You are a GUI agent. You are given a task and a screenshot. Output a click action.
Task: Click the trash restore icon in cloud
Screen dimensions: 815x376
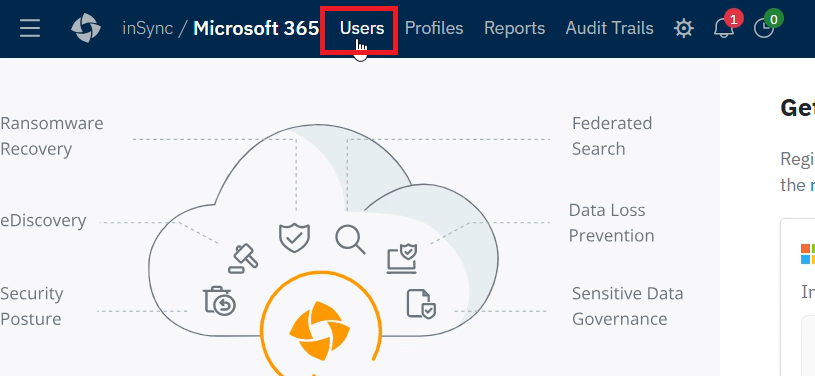[219, 301]
